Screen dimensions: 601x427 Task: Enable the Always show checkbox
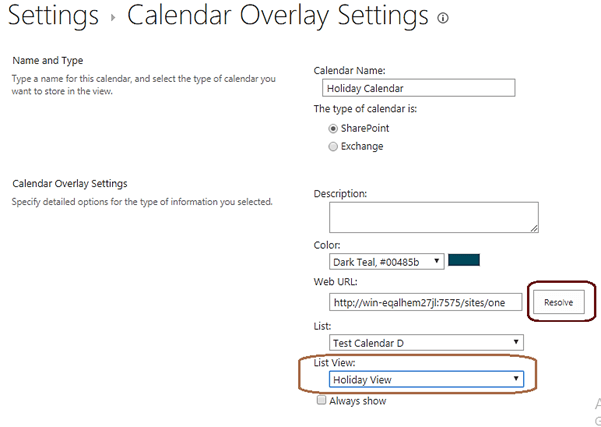pyautogui.click(x=321, y=401)
